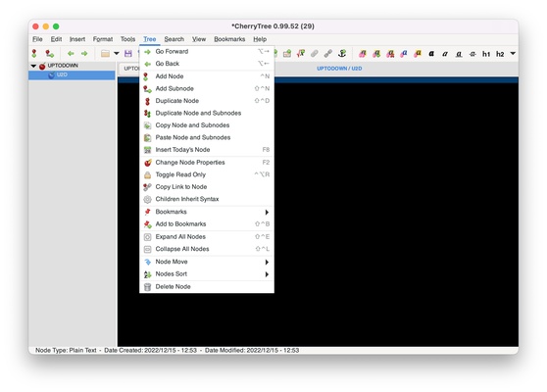This screenshot has height=392, width=547.
Task: Collapse the UPTODOWN tree node arrow
Action: 33,66
